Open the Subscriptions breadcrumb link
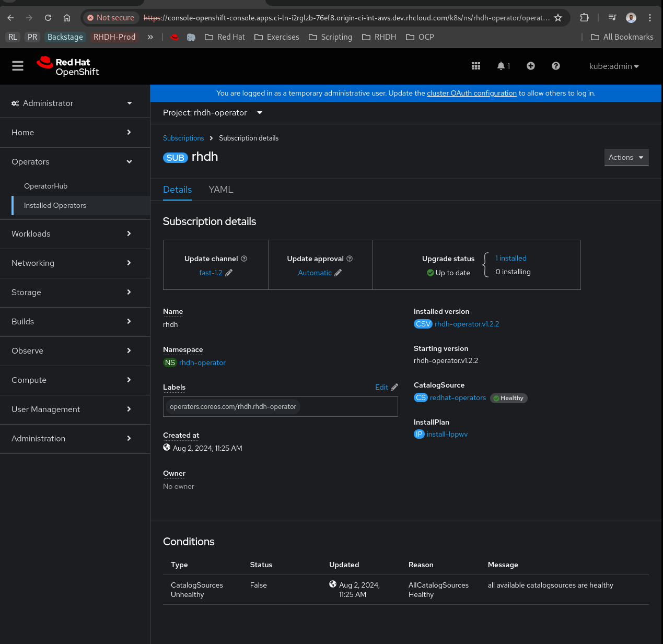 pyautogui.click(x=183, y=138)
